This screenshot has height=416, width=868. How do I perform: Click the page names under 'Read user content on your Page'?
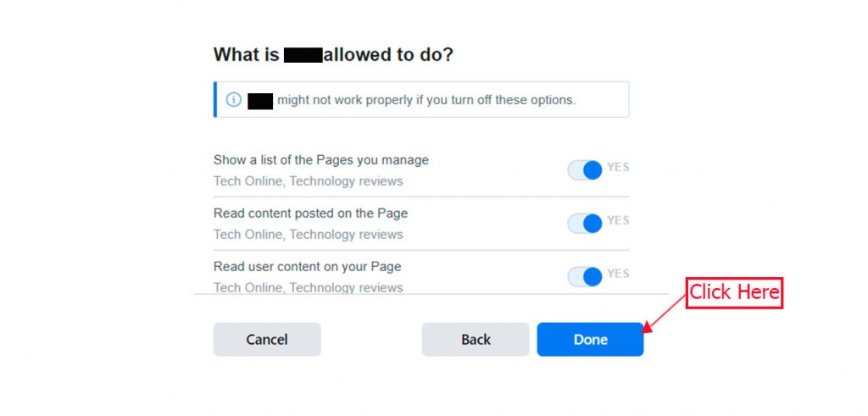(309, 288)
